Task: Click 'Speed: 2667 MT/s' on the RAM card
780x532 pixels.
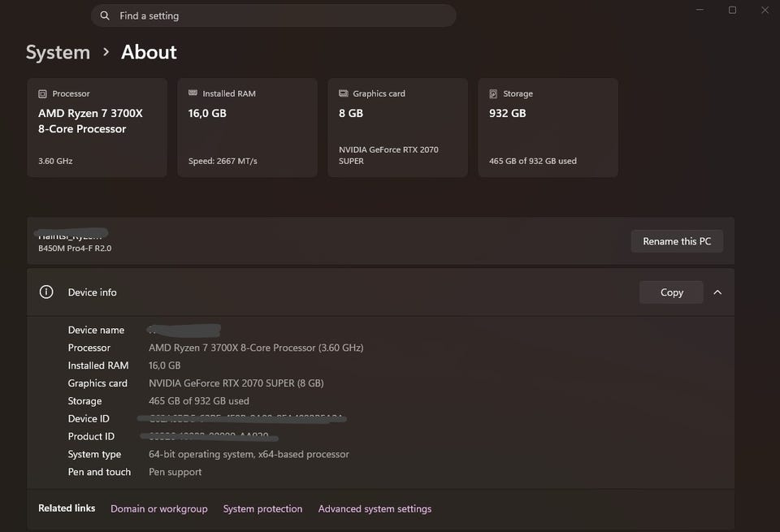Action: 223,161
